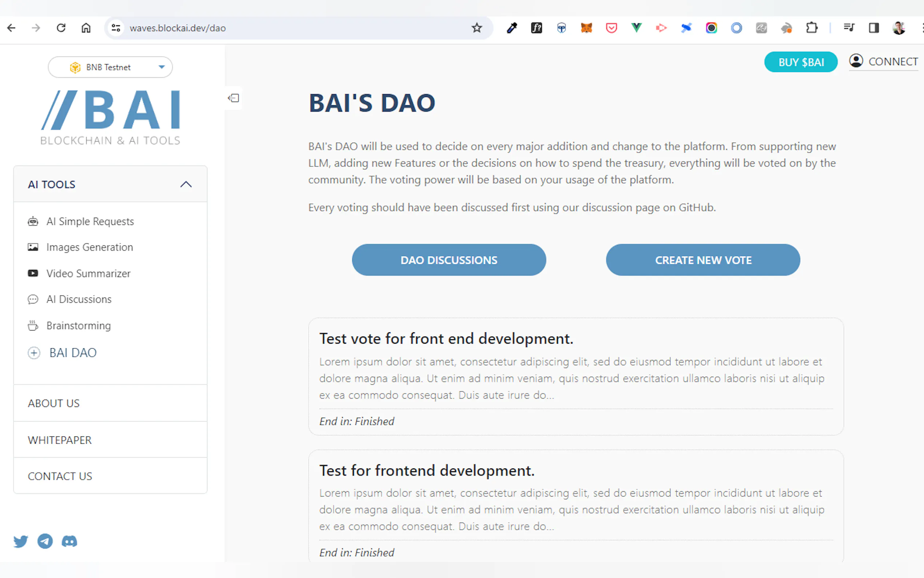
Task: Click the CREATE NEW VOTE button
Action: tap(703, 260)
